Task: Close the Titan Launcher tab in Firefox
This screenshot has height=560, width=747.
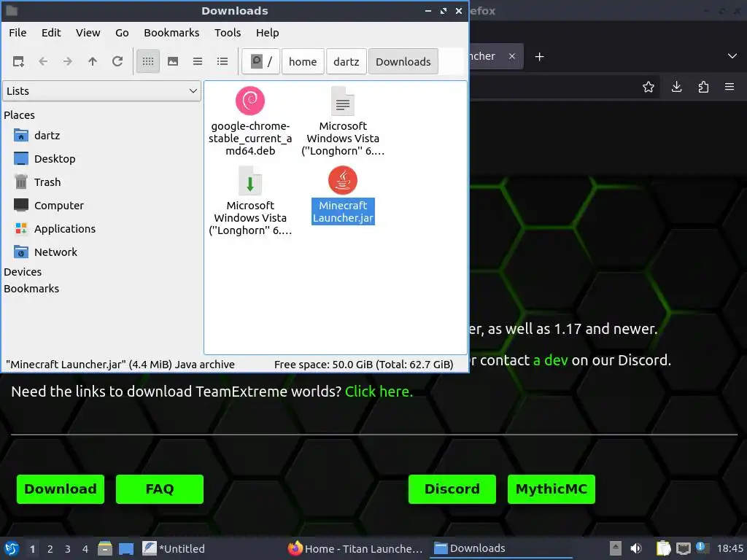Action: tap(511, 56)
